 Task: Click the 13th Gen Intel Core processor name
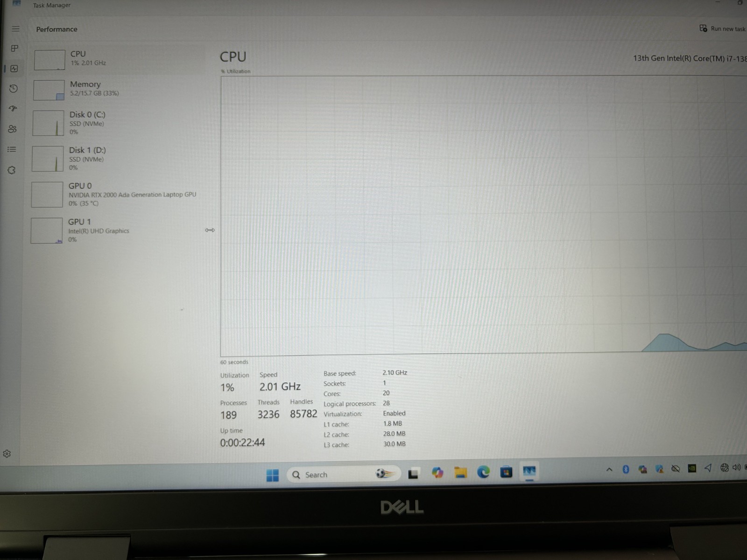point(690,58)
